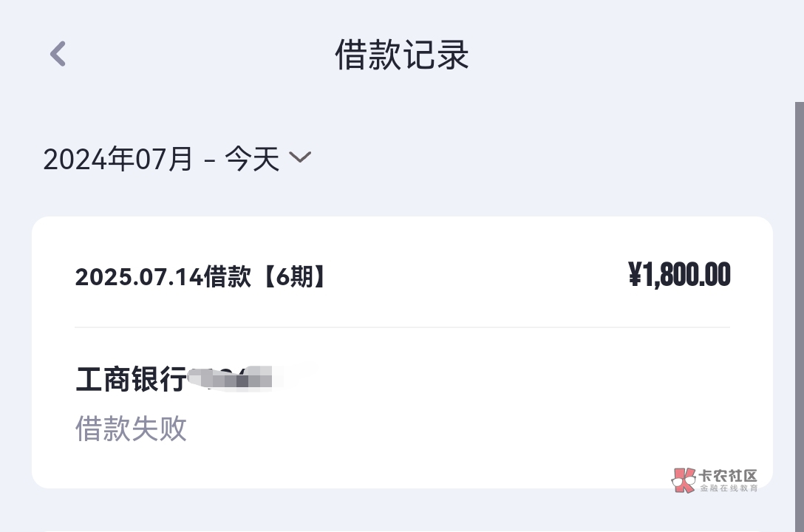Click the 金融在线教育 watermark subtitle
This screenshot has height=532, width=804.
tap(729, 488)
